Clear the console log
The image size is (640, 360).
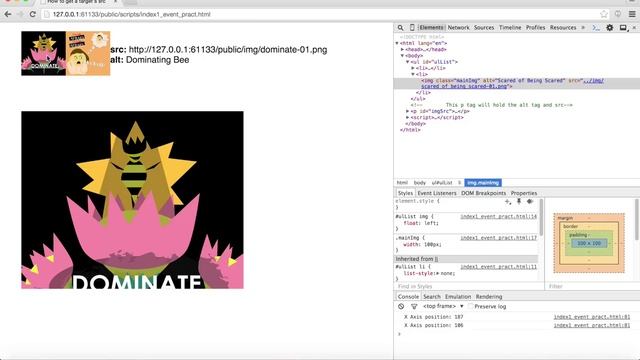coord(401,306)
